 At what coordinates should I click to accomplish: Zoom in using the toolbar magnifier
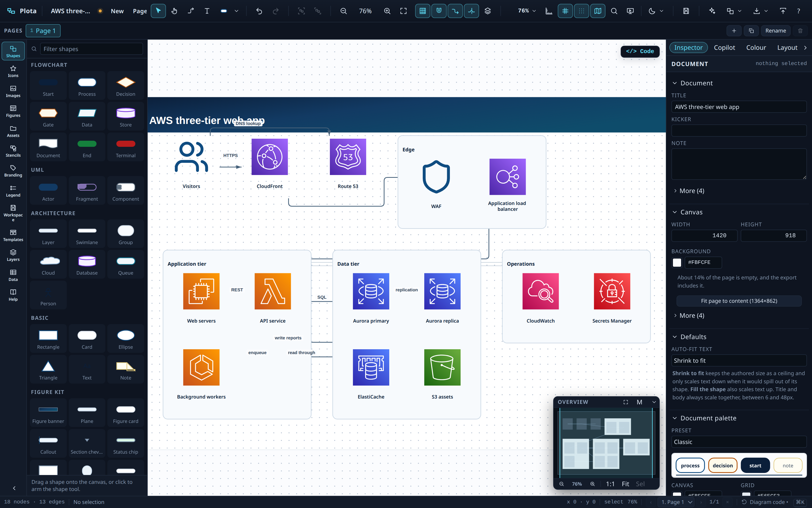[387, 11]
